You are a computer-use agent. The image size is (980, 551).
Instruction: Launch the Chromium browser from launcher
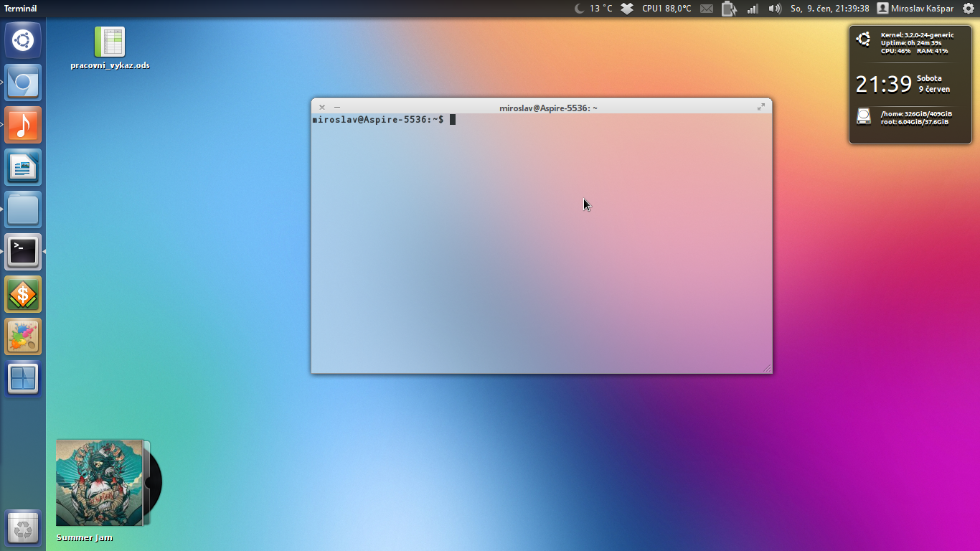pyautogui.click(x=23, y=83)
